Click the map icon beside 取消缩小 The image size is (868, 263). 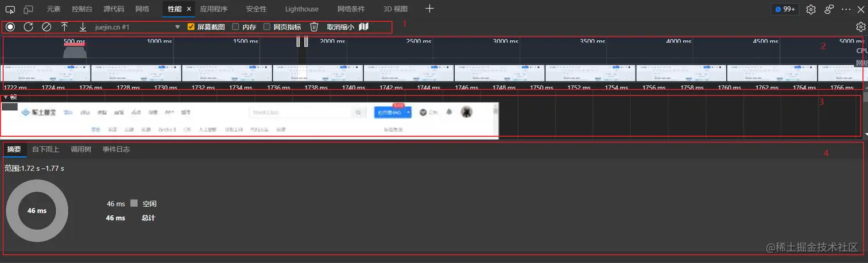pyautogui.click(x=364, y=27)
